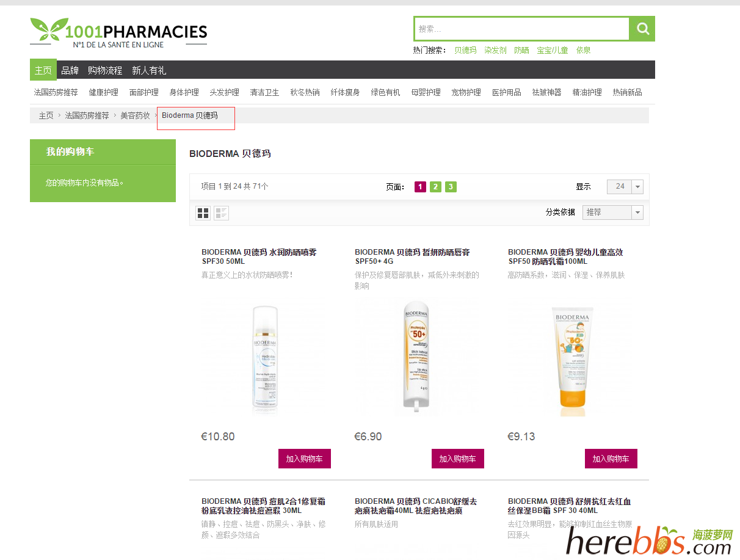Click the 美容药妆 breadcrumb link
The height and width of the screenshot is (560, 740).
pyautogui.click(x=135, y=115)
